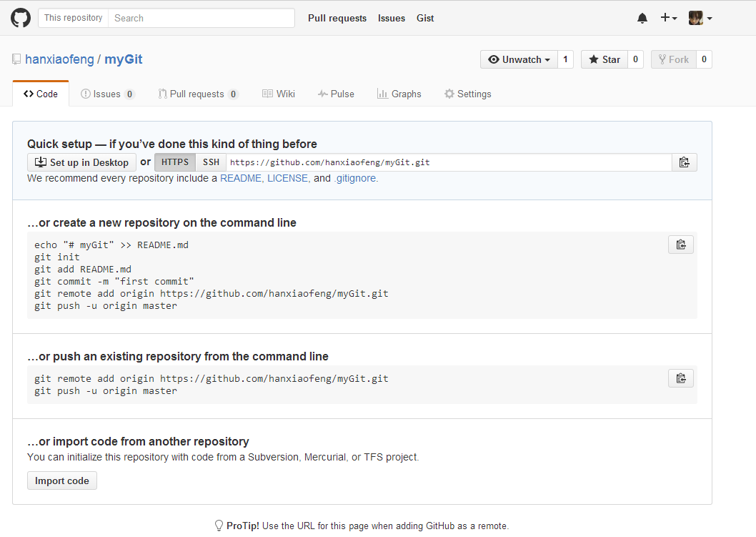Click 'echo "# myGit" >> README.md' line
Image resolution: width=756 pixels, height=537 pixels.
[x=111, y=245]
